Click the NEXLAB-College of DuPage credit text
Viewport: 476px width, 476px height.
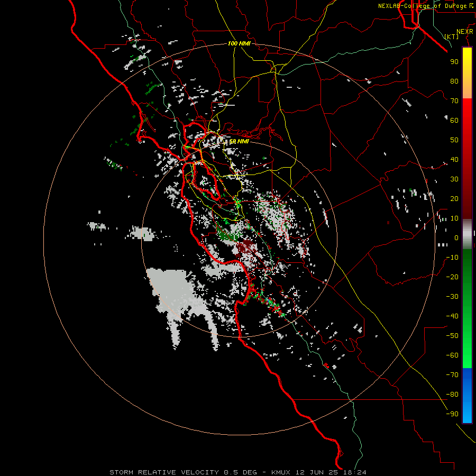[422, 6]
